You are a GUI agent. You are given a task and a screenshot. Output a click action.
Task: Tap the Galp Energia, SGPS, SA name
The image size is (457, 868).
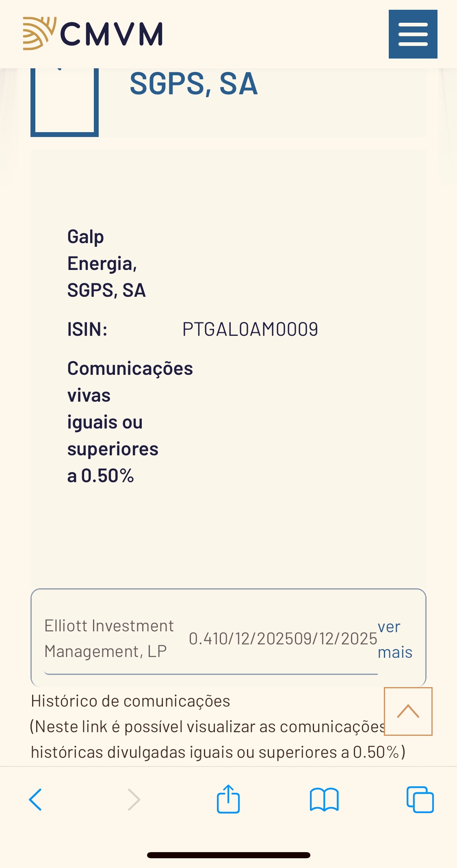pos(106,263)
